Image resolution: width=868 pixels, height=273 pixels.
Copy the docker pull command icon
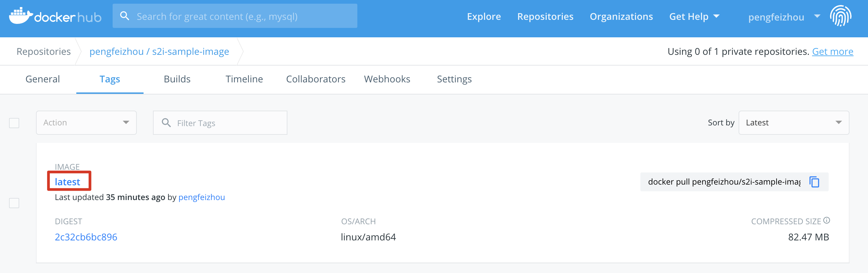pos(814,182)
